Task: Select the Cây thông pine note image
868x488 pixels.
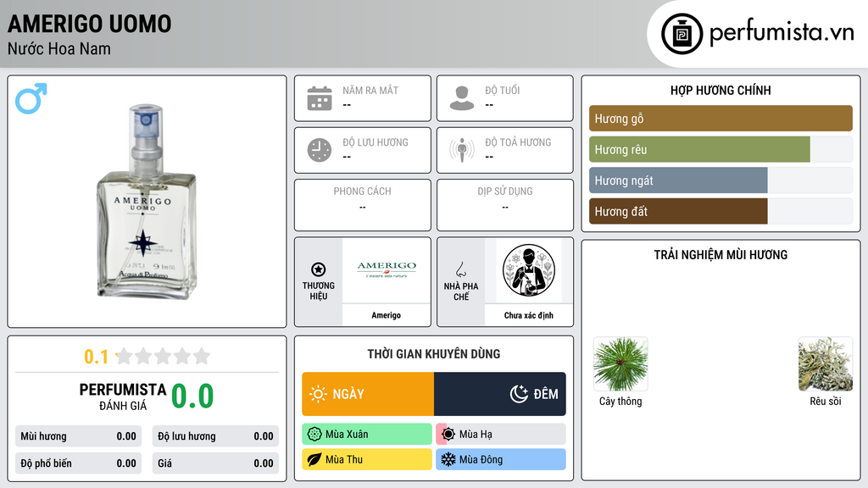Action: pyautogui.click(x=620, y=364)
